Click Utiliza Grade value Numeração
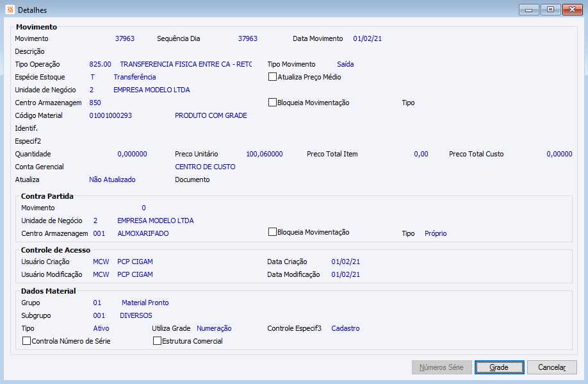This screenshot has height=384, width=588. point(214,328)
